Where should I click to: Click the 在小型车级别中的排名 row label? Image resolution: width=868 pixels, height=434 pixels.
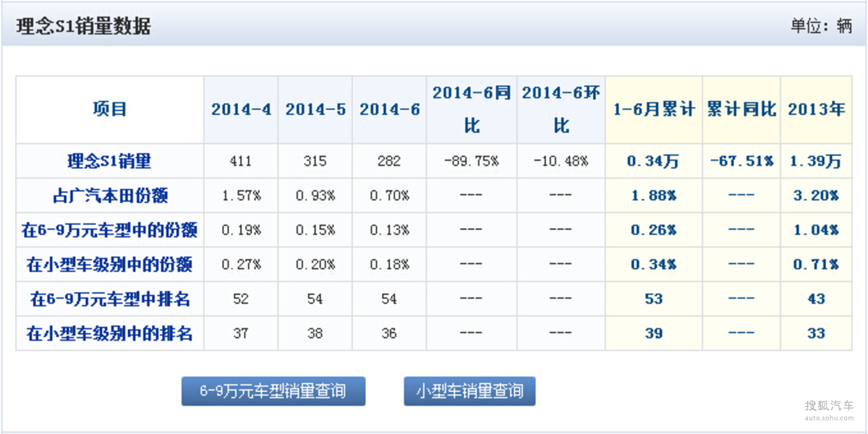point(110,333)
